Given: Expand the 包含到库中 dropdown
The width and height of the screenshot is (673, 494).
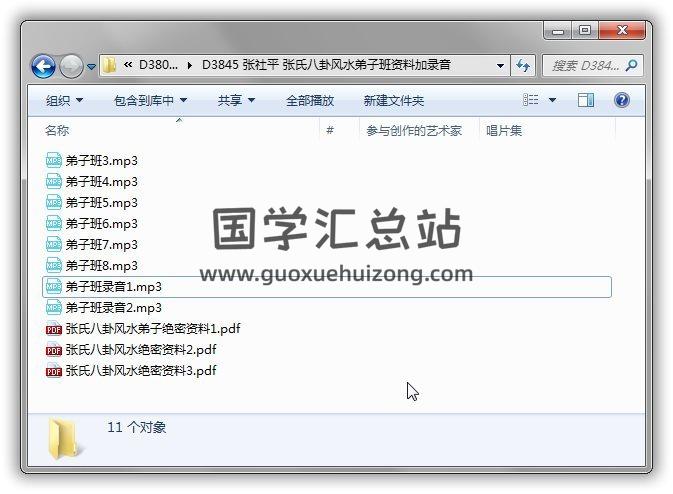Looking at the screenshot, I should click(x=150, y=101).
